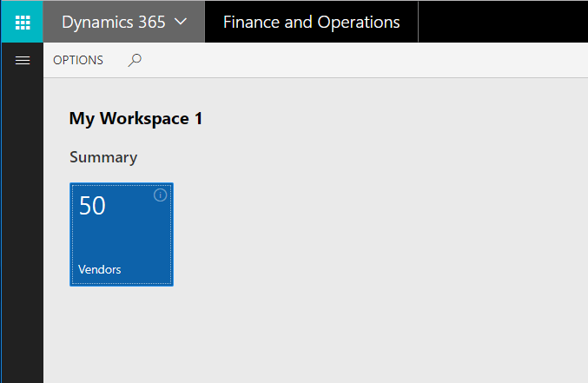This screenshot has width=588, height=383.
Task: Click the info icon on Vendors tile
Action: pos(160,195)
